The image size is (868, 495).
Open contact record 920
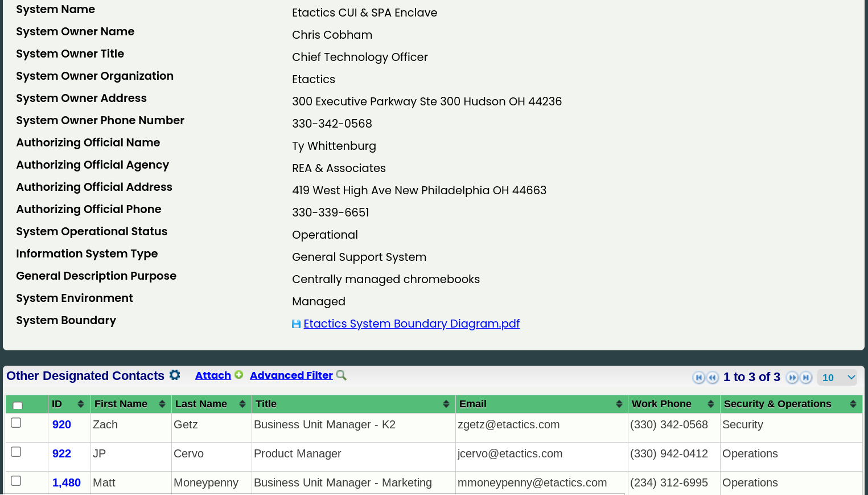63,424
